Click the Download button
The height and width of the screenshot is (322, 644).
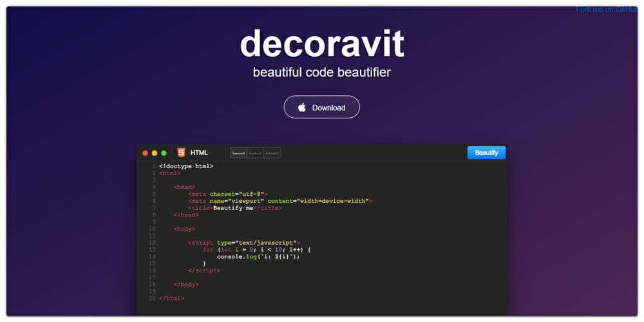point(321,107)
